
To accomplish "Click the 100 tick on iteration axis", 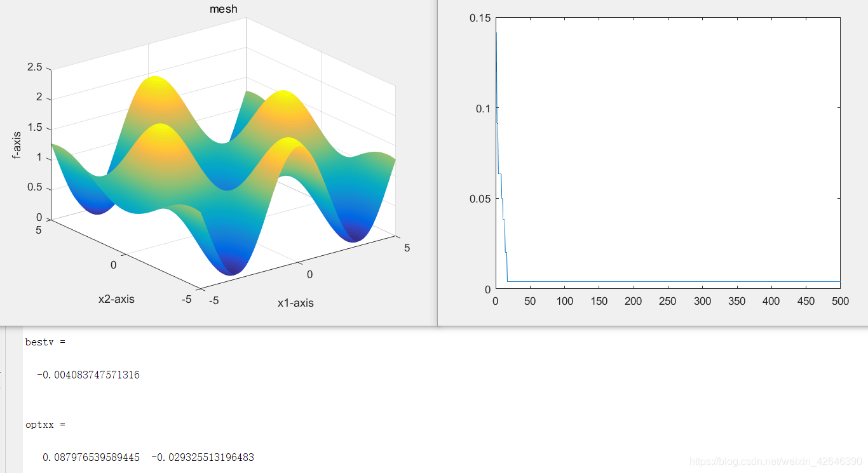I will click(564, 302).
